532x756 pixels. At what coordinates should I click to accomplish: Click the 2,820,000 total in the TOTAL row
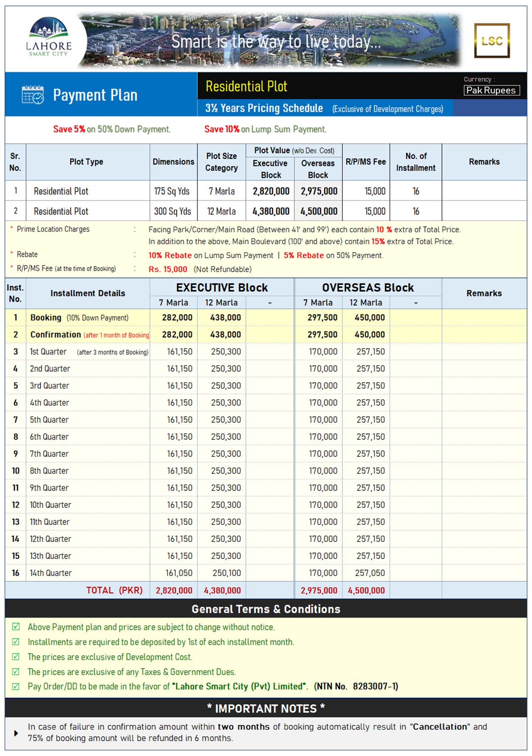coord(174,590)
